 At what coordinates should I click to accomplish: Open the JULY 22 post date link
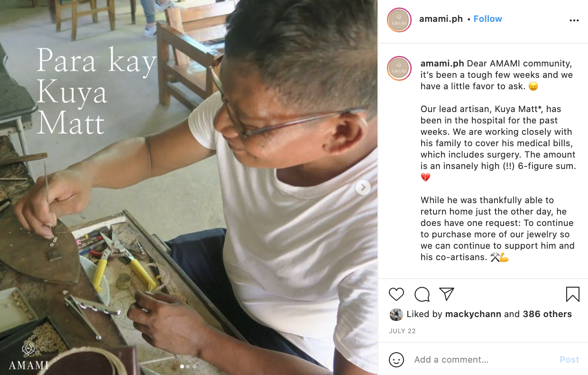pyautogui.click(x=402, y=331)
